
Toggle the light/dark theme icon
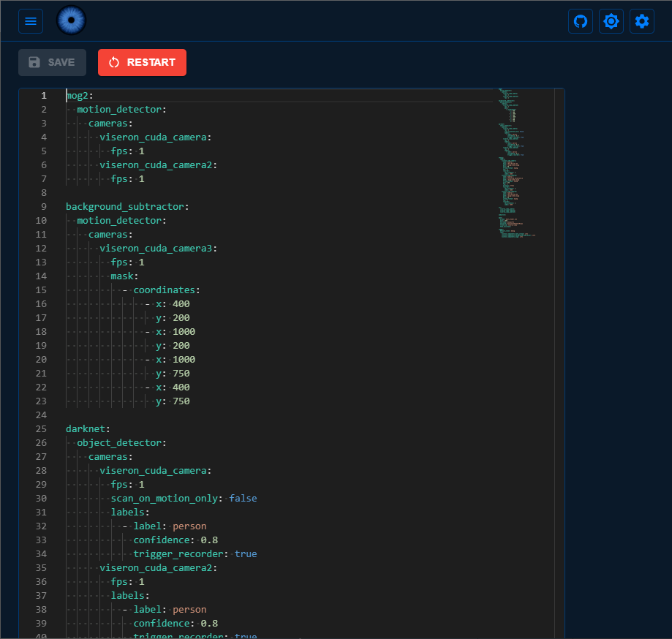(x=611, y=21)
